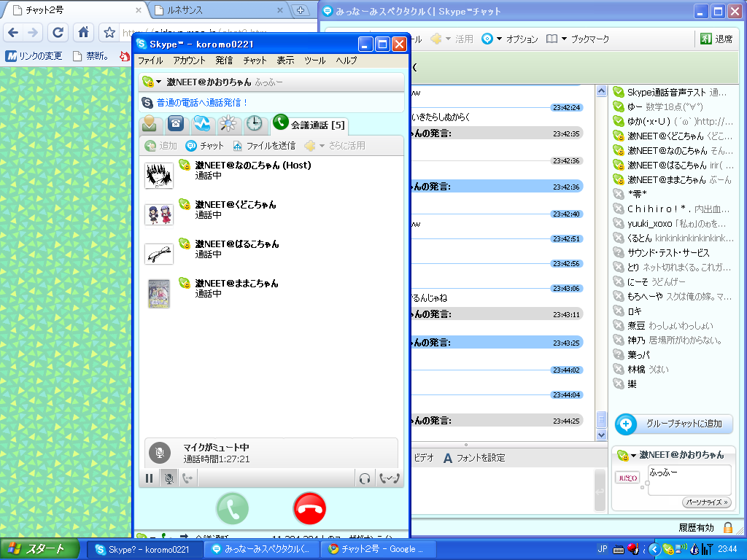Click リンクの変更 bookmark
This screenshot has width=747, height=560.
(x=34, y=56)
